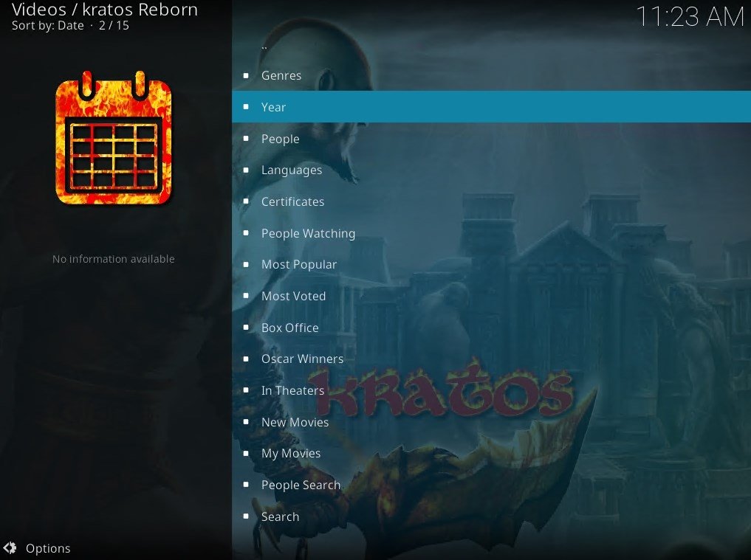751x560 pixels.
Task: Open the Options button
Action: point(37,548)
